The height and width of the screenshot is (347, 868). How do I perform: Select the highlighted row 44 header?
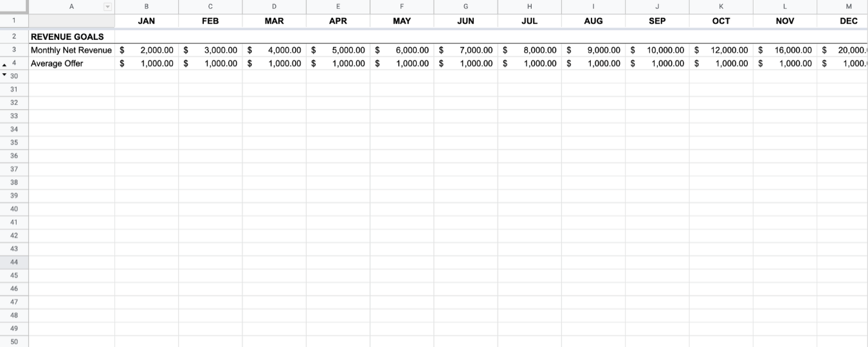(x=14, y=262)
